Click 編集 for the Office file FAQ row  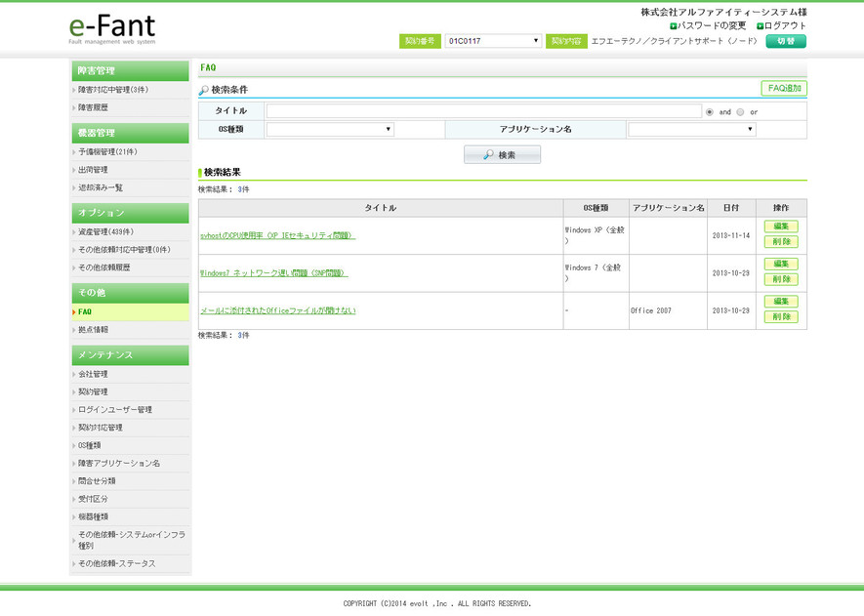(x=781, y=302)
